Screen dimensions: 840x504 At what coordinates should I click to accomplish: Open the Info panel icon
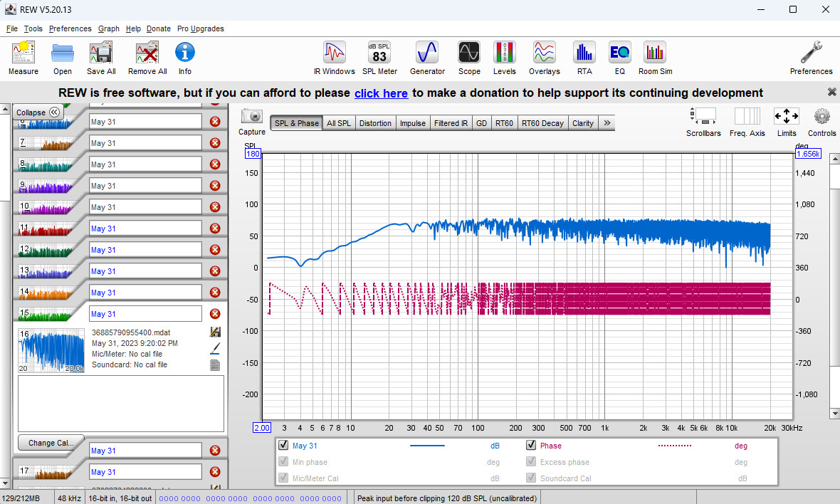[x=185, y=53]
